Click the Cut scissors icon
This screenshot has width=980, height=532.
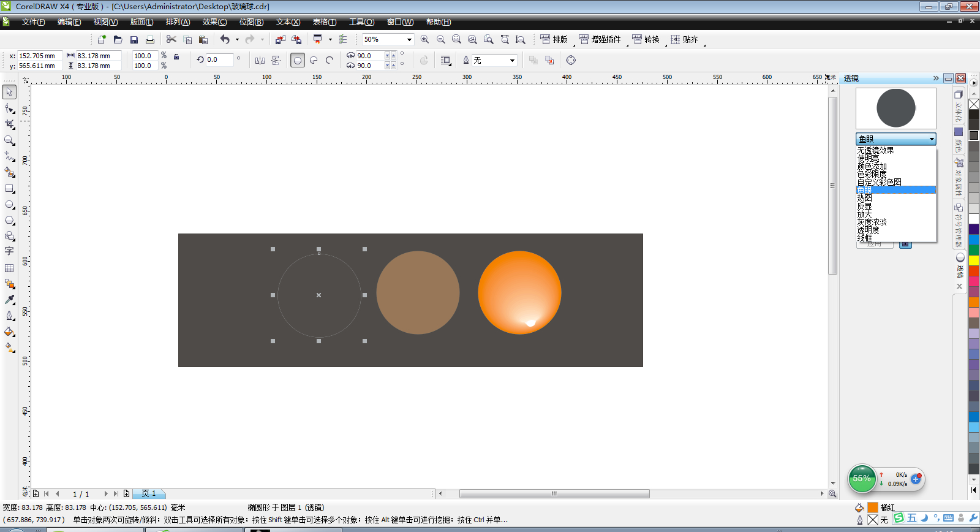coord(171,39)
